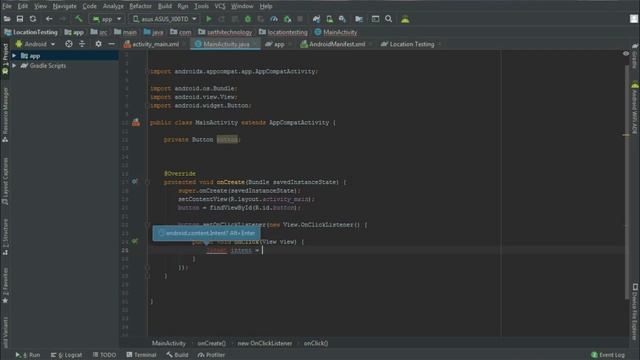
Task: Click the red unresolved Intent text
Action: [217, 250]
